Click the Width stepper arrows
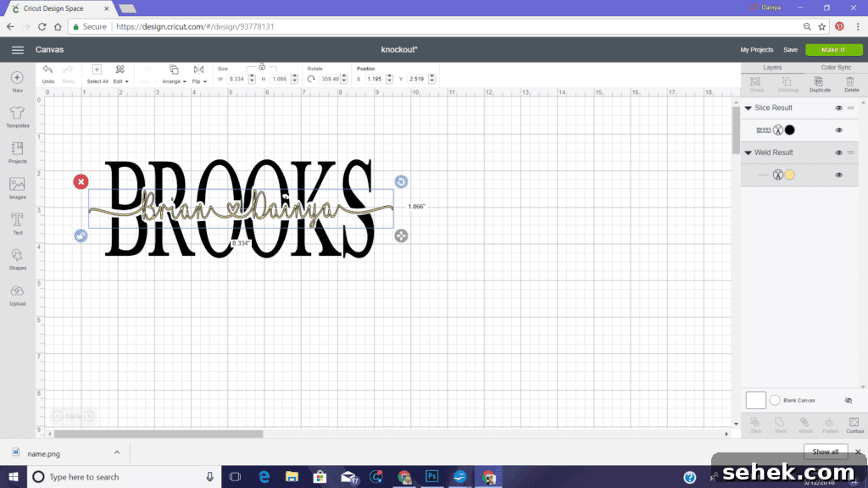 pos(252,79)
